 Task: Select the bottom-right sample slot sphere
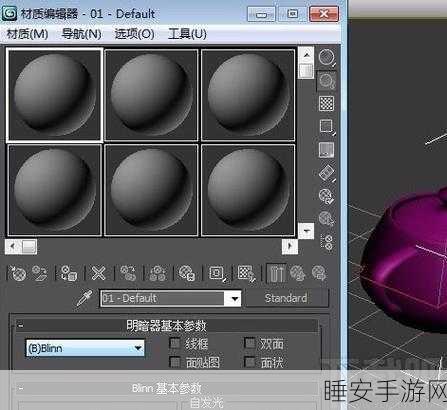[248, 190]
